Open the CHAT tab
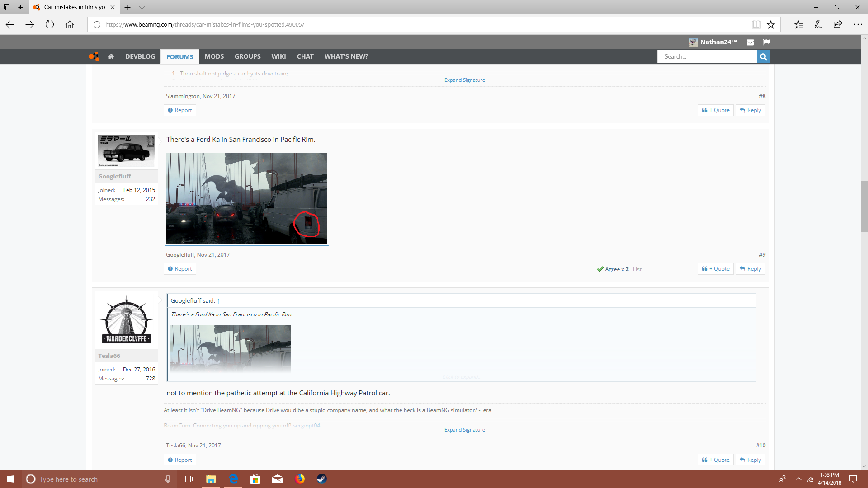This screenshot has width=868, height=488. 305,56
